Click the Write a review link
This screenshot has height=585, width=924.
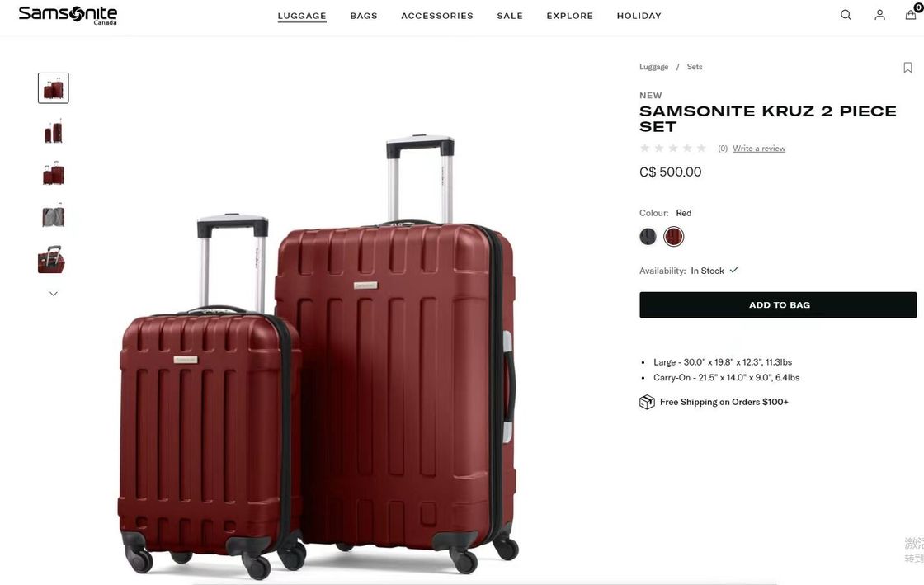tap(759, 149)
